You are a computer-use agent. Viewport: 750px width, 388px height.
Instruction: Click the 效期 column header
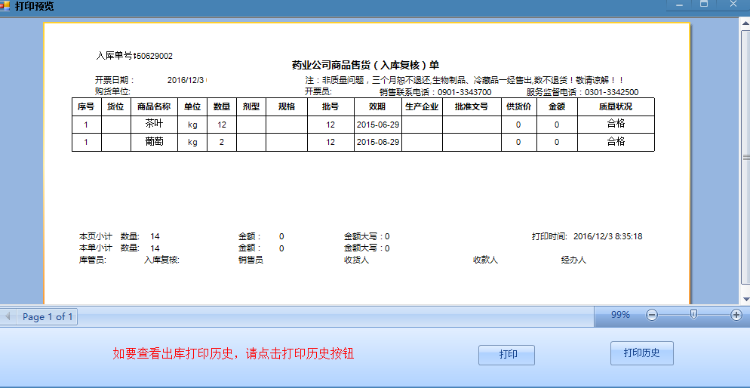point(377,107)
